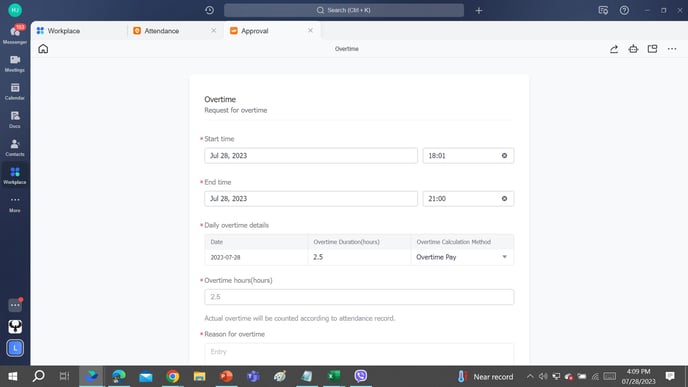
Task: Open Contacts from the sidebar
Action: pos(14,148)
